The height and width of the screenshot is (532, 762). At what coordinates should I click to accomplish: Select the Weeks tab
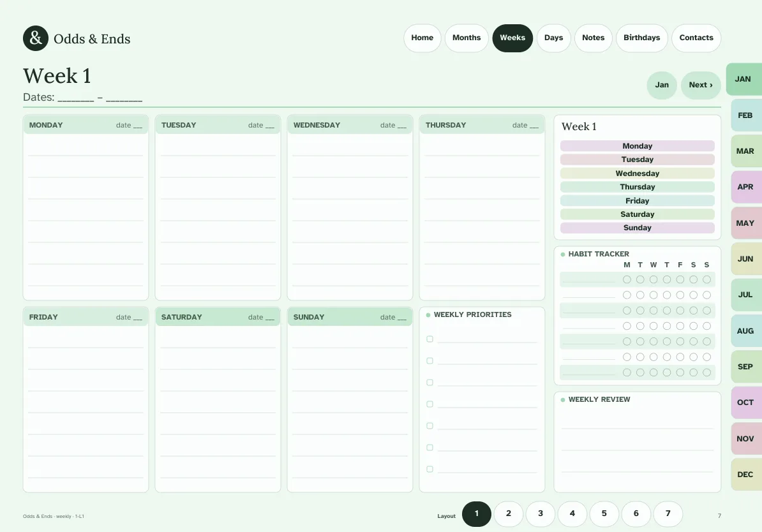point(512,38)
